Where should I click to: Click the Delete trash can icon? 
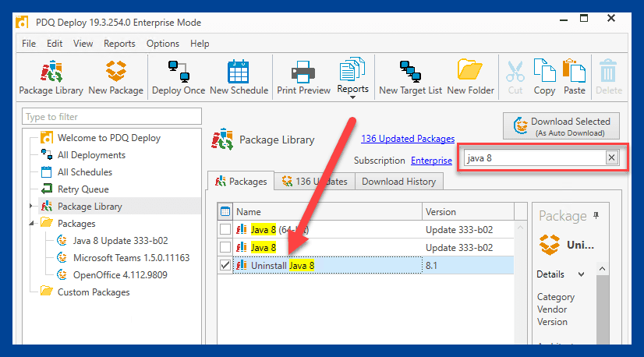(608, 71)
